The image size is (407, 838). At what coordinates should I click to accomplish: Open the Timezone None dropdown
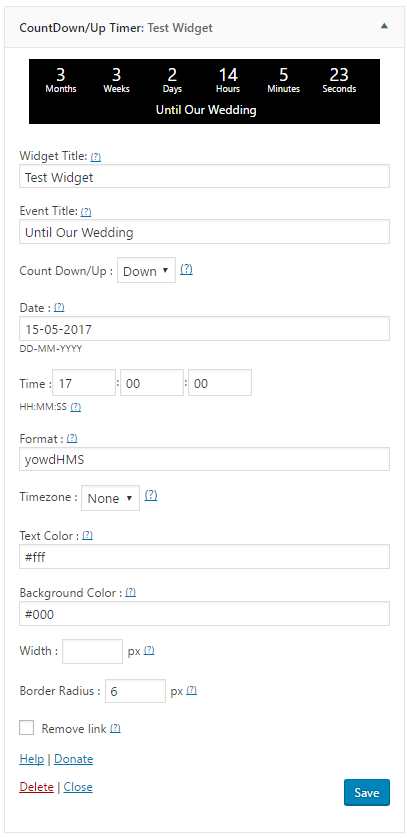111,498
